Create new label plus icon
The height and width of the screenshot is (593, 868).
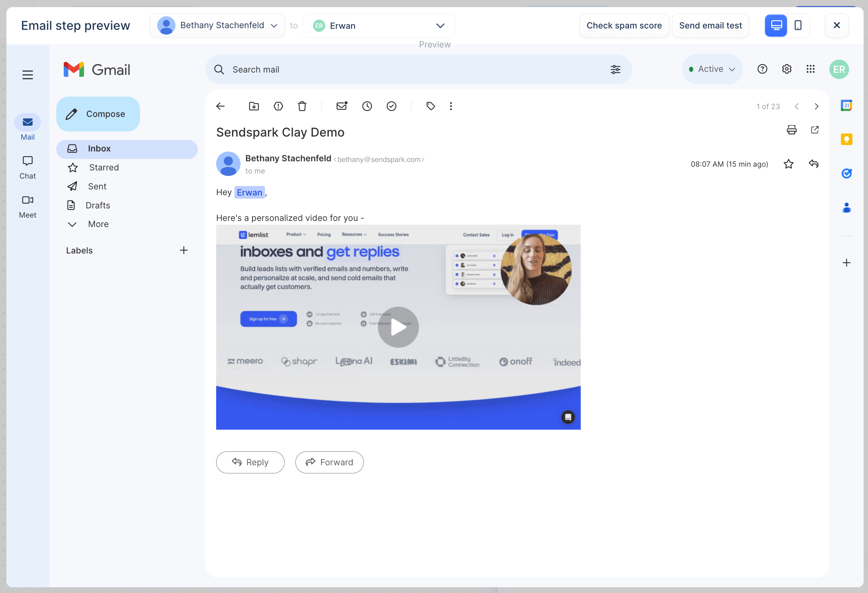coord(183,250)
